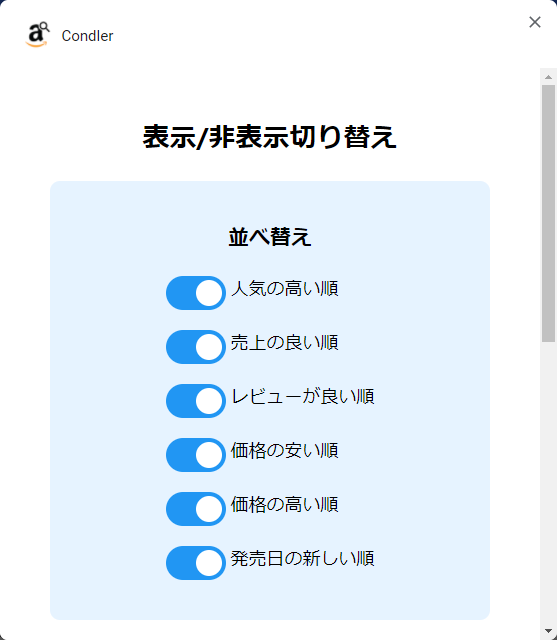
Task: Turn off the 売上の良い順 switch
Action: tap(196, 347)
